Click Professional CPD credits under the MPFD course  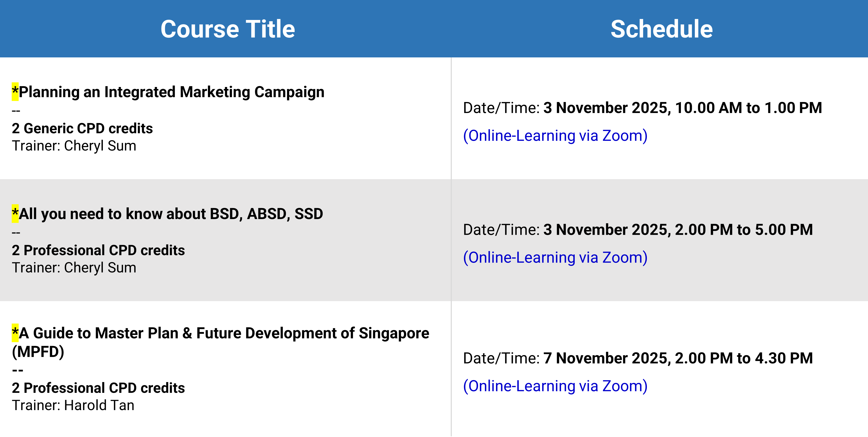pyautogui.click(x=98, y=388)
